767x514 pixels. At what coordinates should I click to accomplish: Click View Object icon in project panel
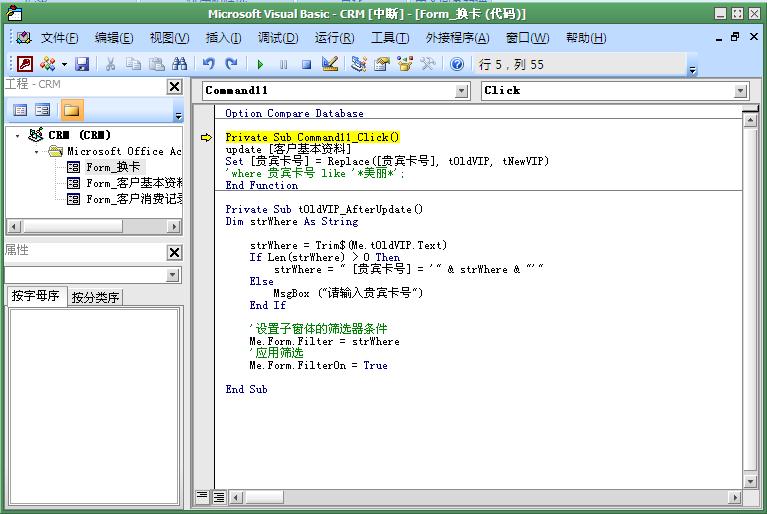(43, 110)
